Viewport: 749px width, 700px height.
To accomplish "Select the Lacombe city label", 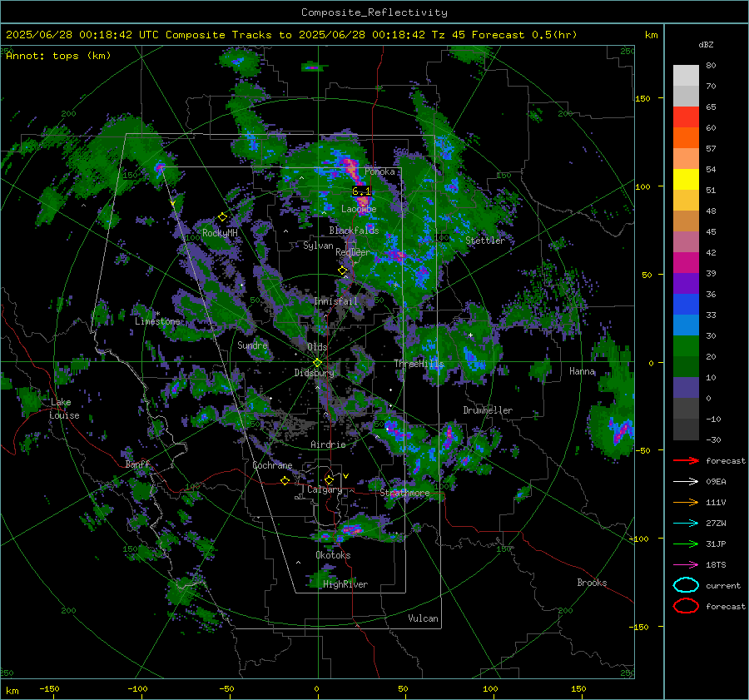I will pos(359,209).
